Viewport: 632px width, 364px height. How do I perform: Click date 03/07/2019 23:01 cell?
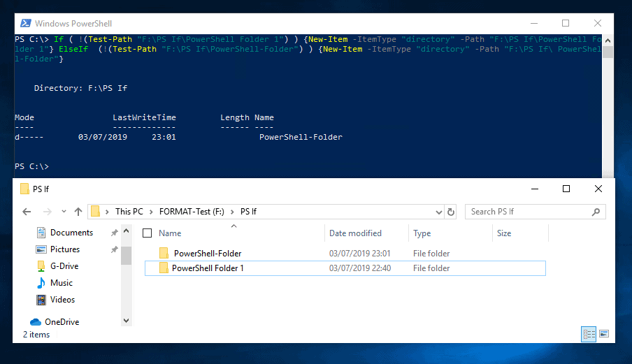[359, 254]
